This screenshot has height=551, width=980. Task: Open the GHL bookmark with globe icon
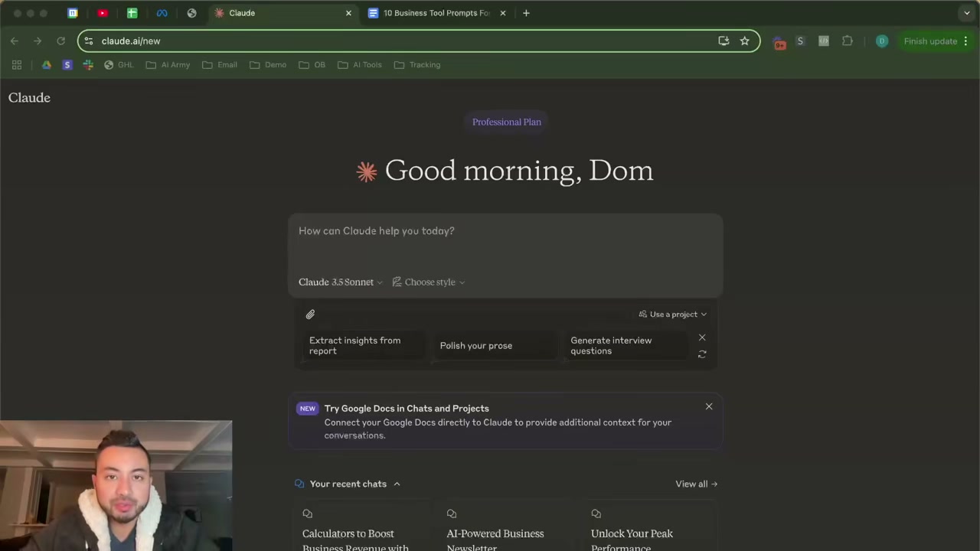coord(119,64)
